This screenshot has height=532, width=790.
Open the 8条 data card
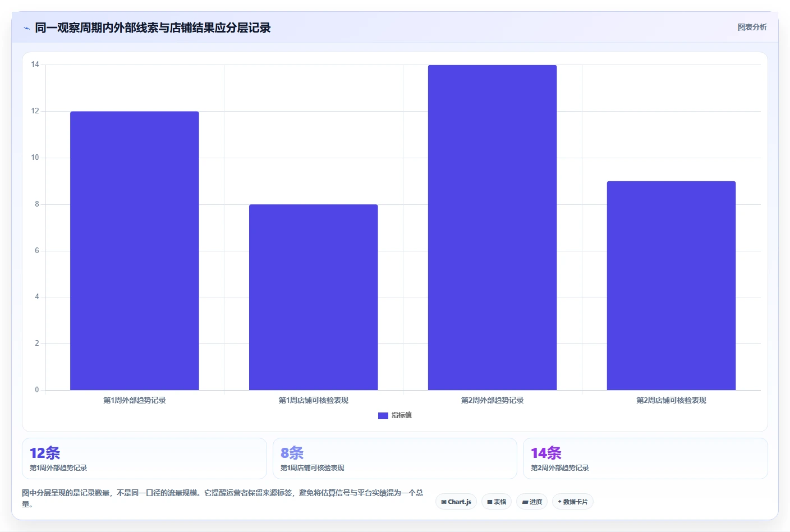[x=395, y=458]
